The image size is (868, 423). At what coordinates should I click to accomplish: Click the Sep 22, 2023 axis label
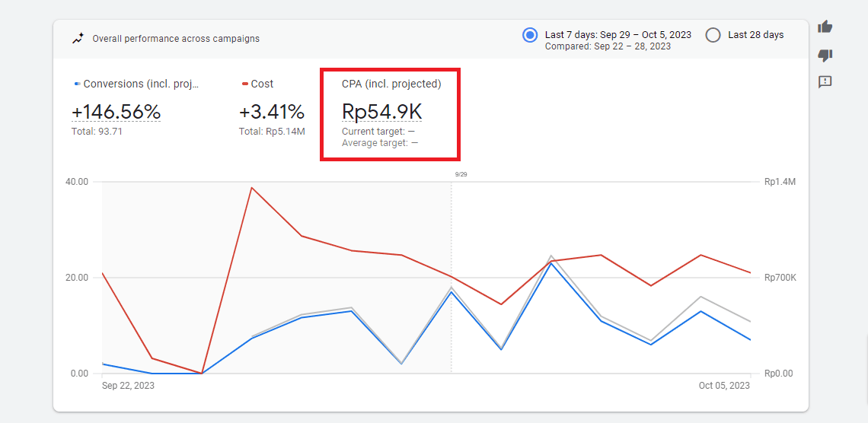coord(128,386)
